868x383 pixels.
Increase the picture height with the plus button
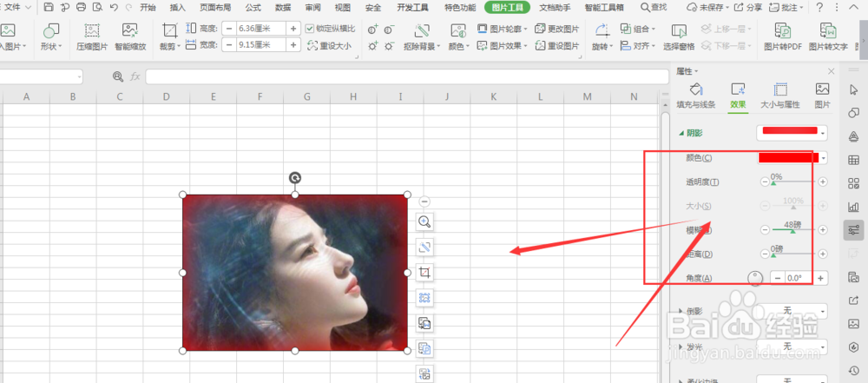click(294, 29)
